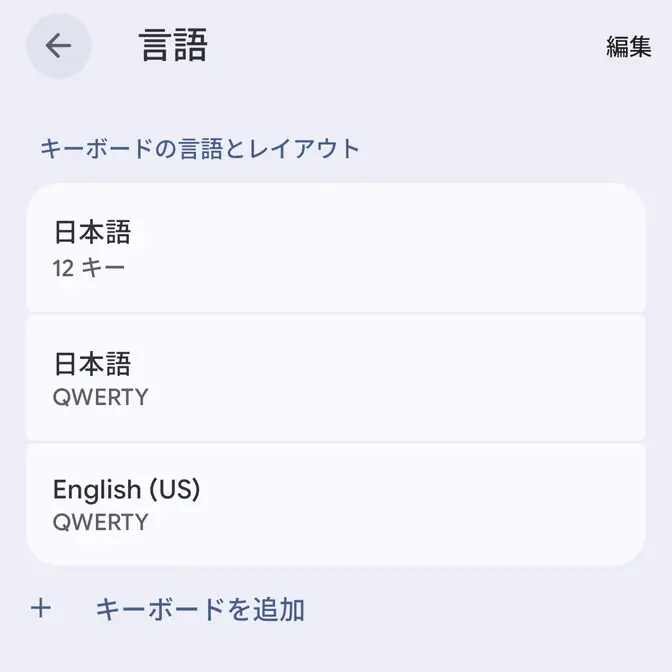Tap the QWERTY subtitle under English (US)
Screen dimensions: 672x672
[100, 522]
